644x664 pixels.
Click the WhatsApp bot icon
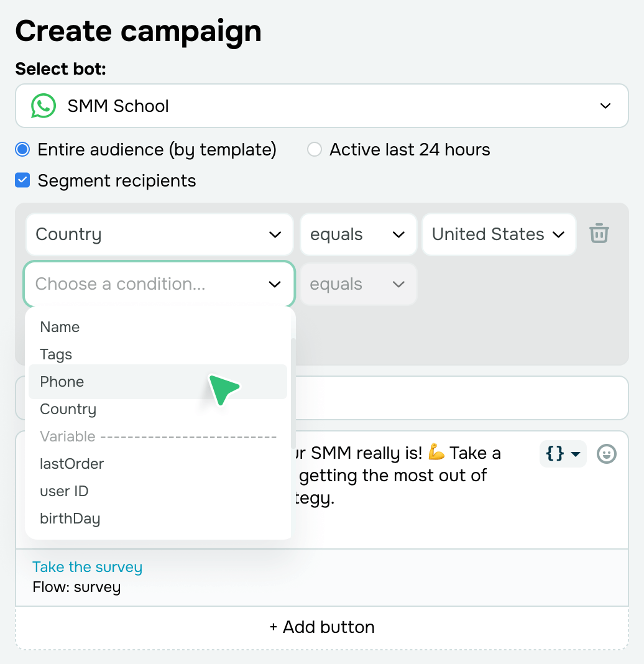pyautogui.click(x=42, y=106)
